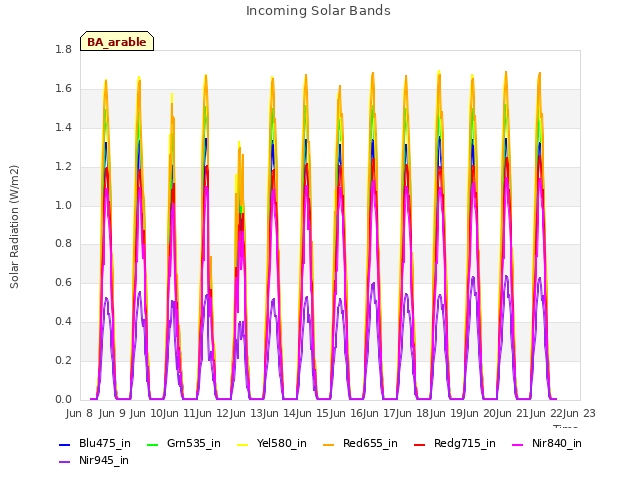
Task: Click the Incoming Solar Bands chart title
Action: [318, 11]
